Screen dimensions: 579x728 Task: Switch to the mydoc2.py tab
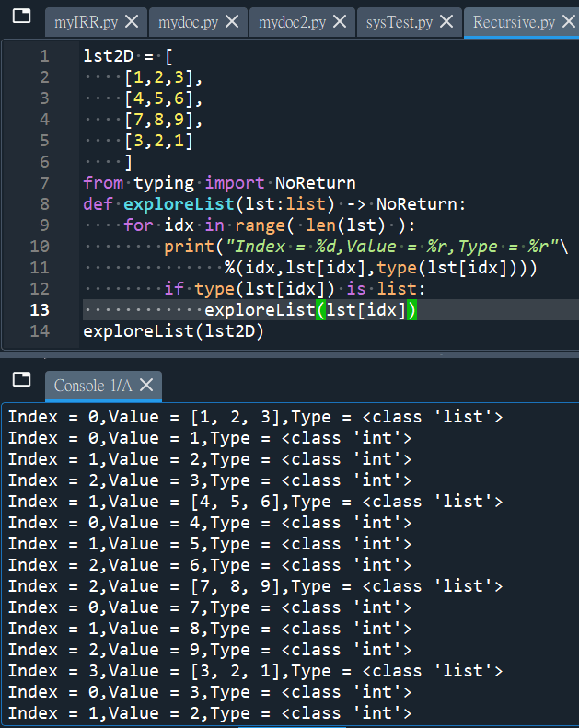[302, 22]
